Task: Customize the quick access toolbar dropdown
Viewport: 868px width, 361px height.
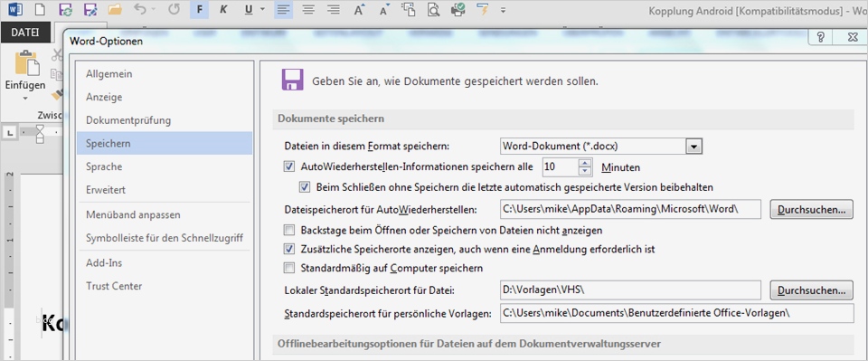Action: coord(503,10)
